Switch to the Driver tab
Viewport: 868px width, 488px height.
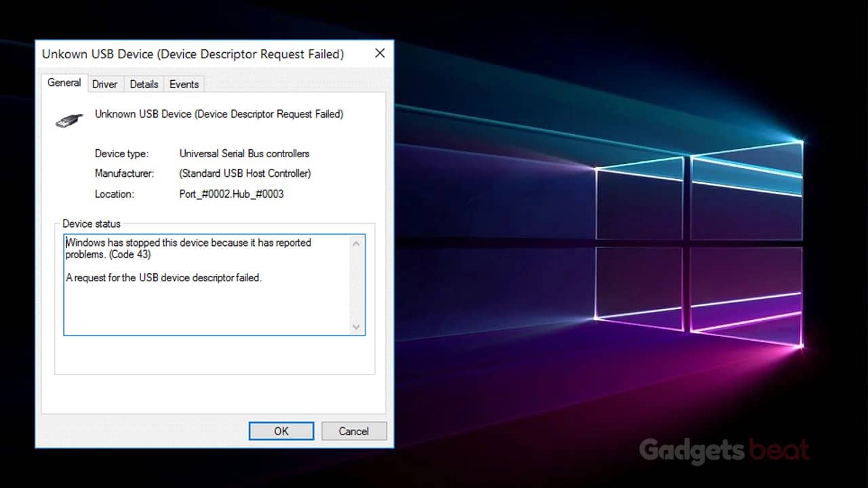pos(105,84)
